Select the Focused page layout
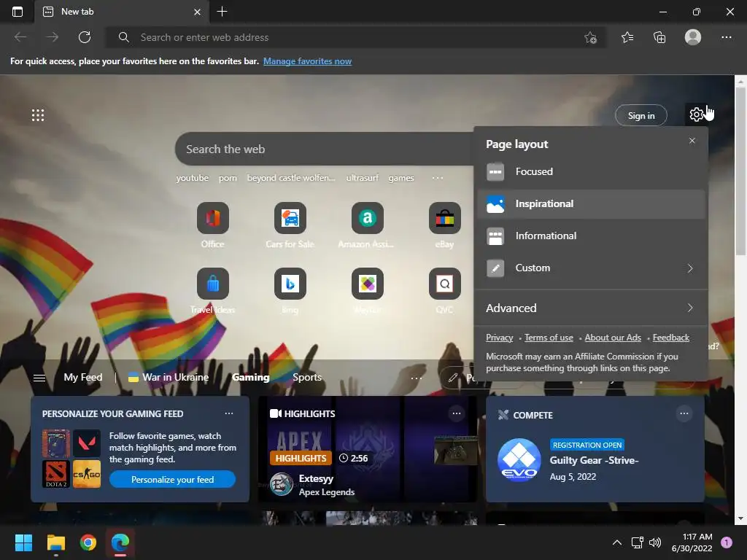Screen dimensions: 747x560 [591, 171]
